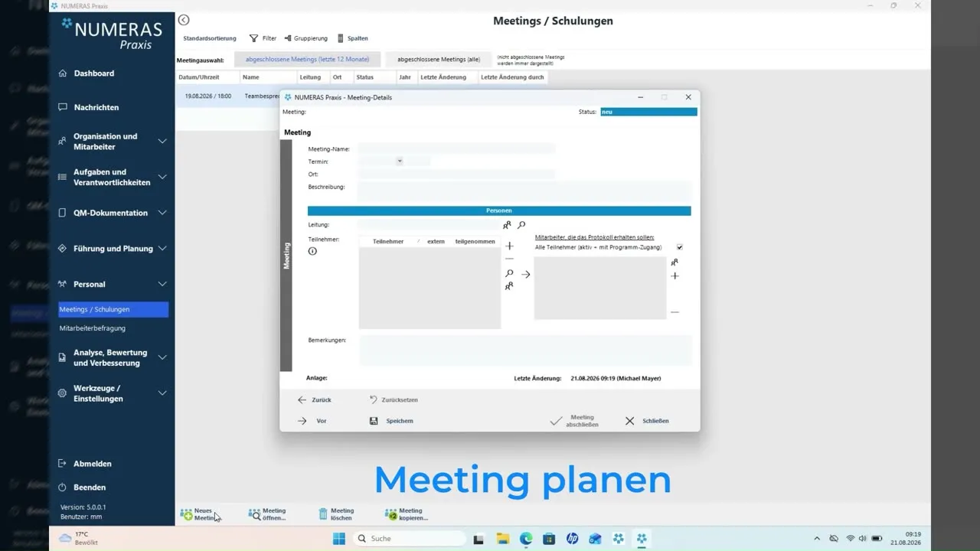Image resolution: width=980 pixels, height=551 pixels.
Task: Open Mitarbeiterbefragung sidebar entry
Action: (x=92, y=328)
